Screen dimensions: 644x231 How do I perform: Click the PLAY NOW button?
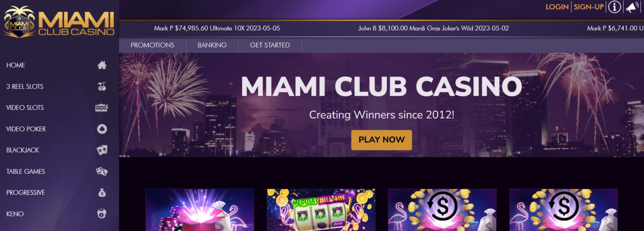coord(382,140)
